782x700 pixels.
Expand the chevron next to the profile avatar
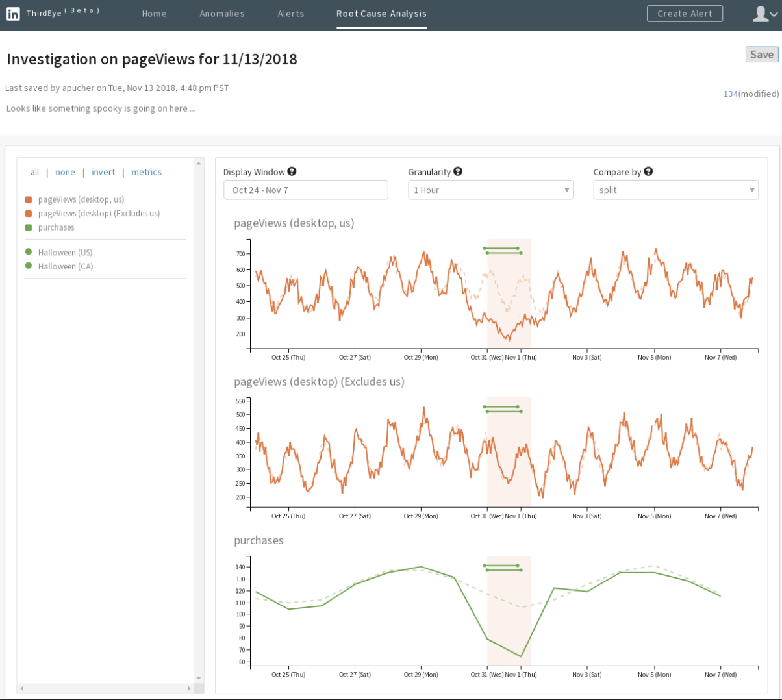tap(773, 13)
